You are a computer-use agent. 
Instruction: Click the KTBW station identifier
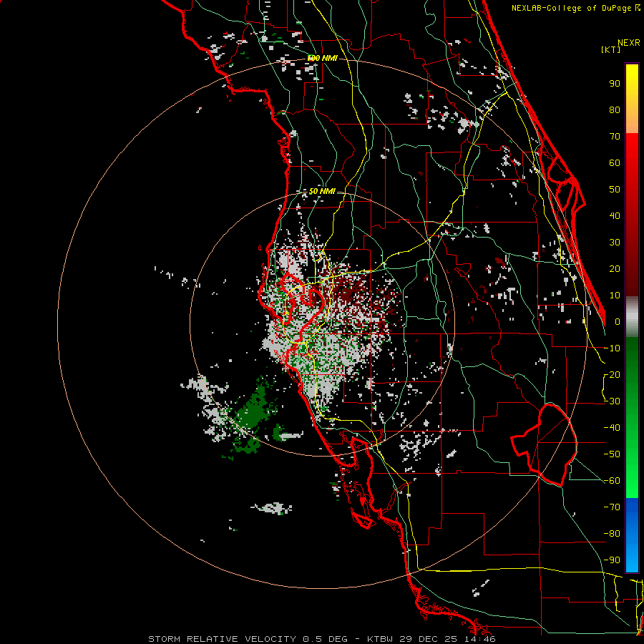tap(381, 639)
